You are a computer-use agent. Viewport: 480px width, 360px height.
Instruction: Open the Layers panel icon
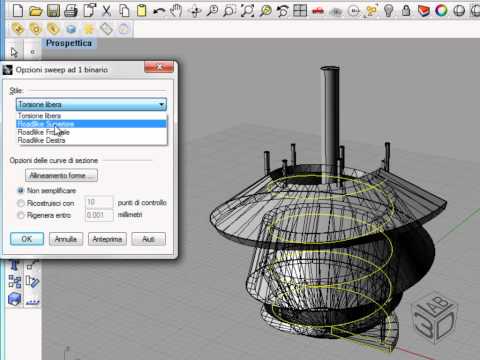424,11
